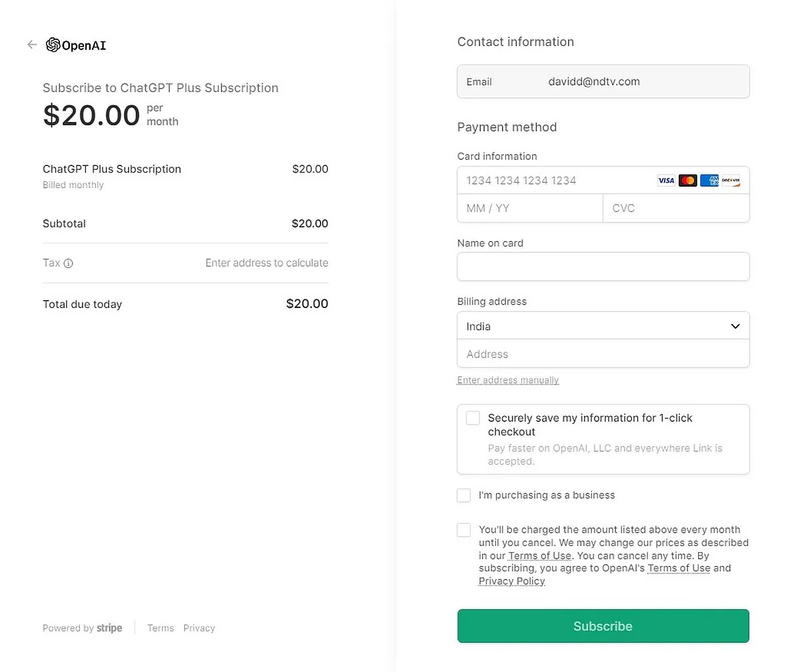
Task: Click the Stripe logo in footer
Action: (109, 628)
